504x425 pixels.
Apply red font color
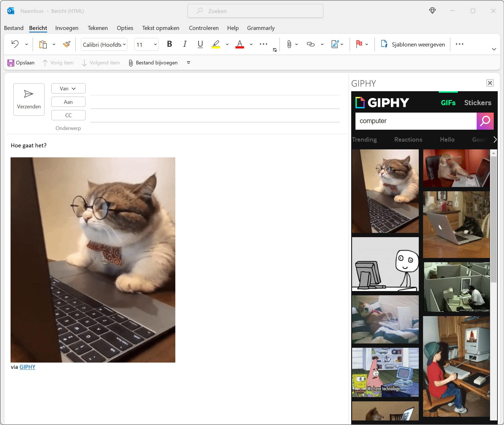point(240,44)
